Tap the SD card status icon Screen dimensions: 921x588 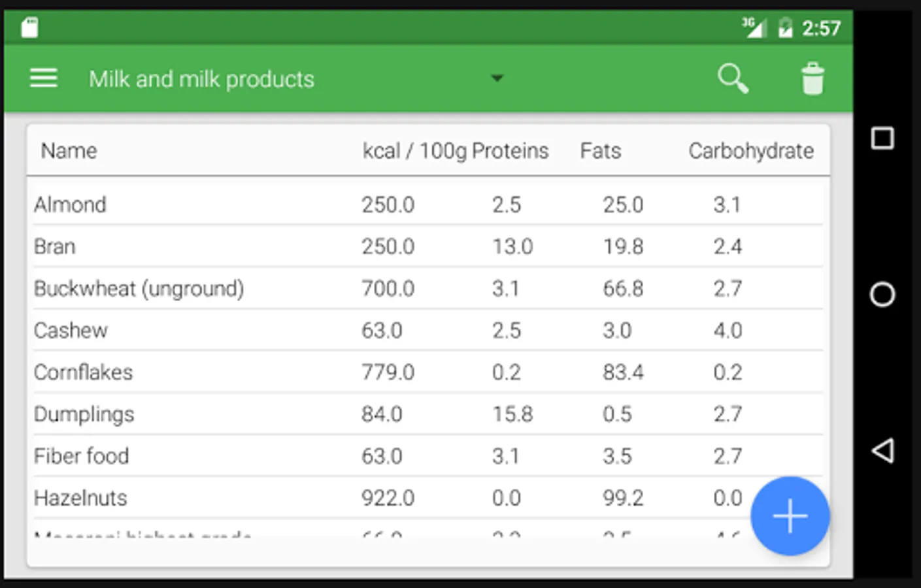[x=29, y=28]
